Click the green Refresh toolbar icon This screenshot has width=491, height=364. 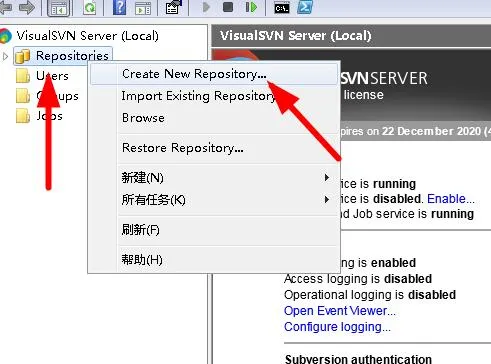point(89,7)
